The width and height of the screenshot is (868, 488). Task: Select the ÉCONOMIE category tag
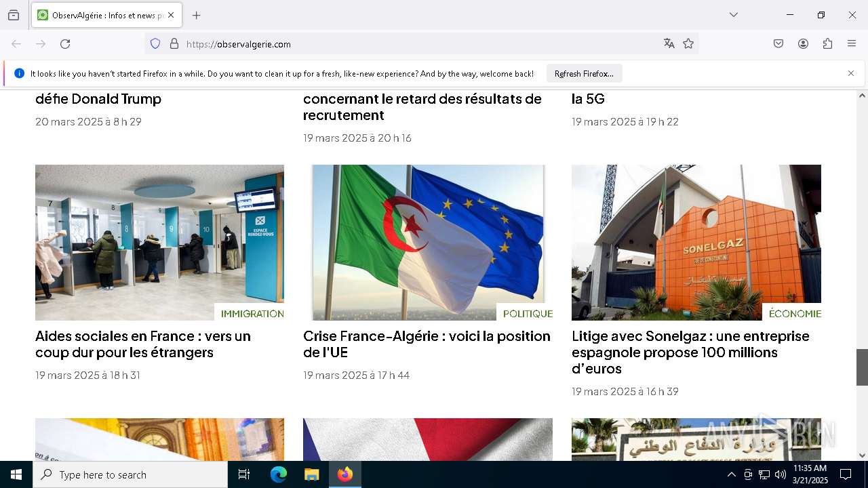pos(795,314)
